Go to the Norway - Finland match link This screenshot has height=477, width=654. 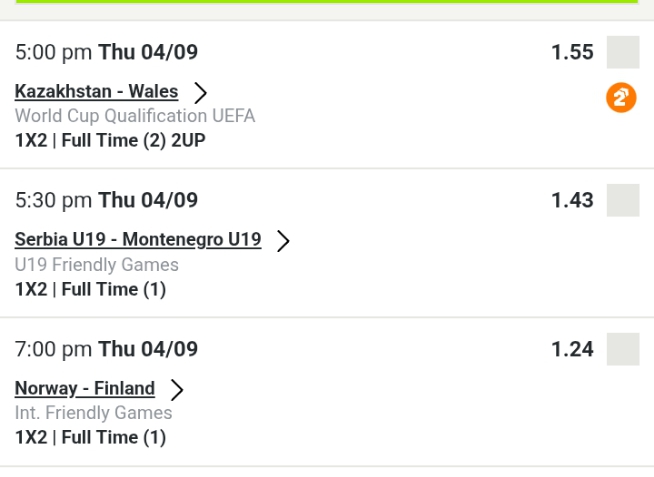85,388
